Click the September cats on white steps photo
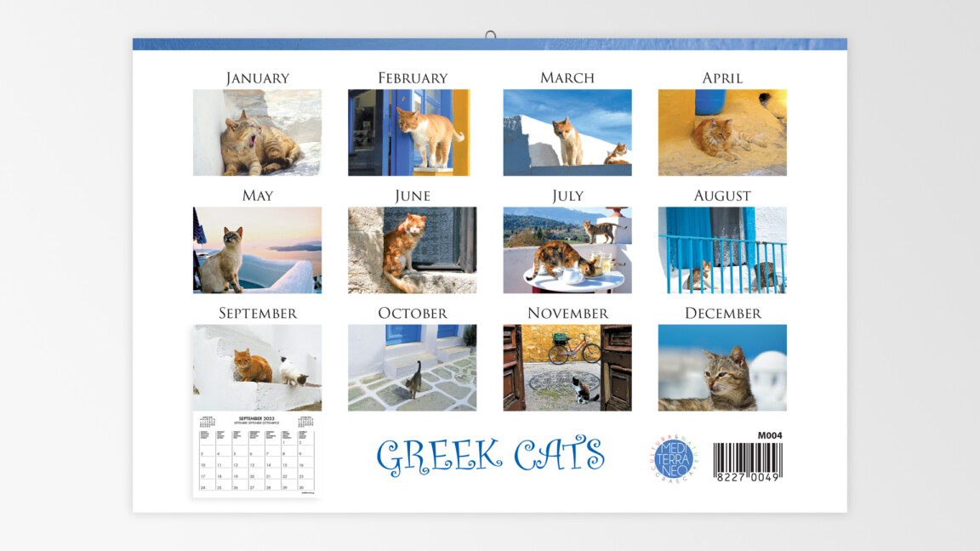 257,367
